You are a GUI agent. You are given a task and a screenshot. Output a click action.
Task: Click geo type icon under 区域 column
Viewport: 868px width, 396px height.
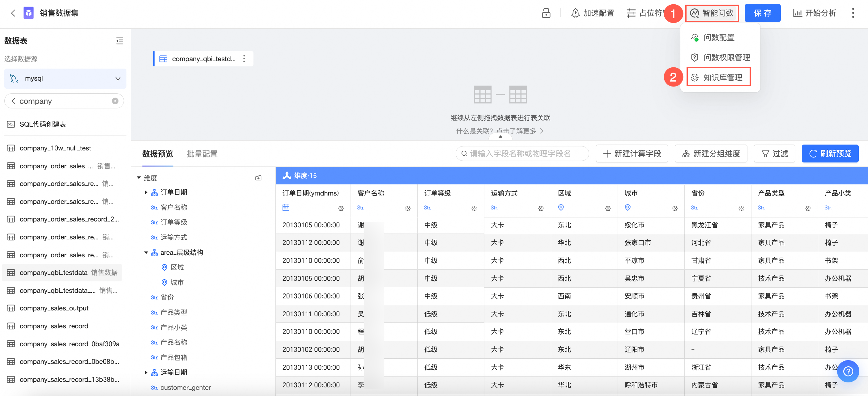[x=561, y=208]
